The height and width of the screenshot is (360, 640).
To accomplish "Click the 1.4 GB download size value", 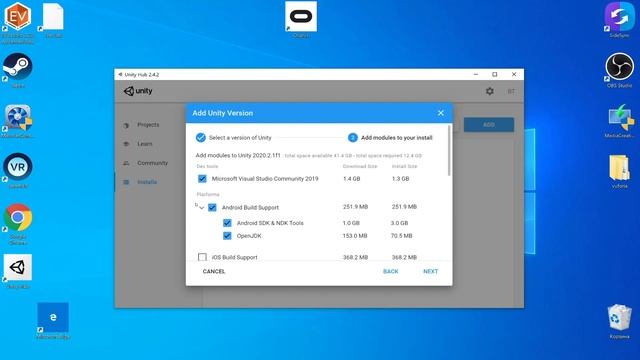I will pos(351,179).
